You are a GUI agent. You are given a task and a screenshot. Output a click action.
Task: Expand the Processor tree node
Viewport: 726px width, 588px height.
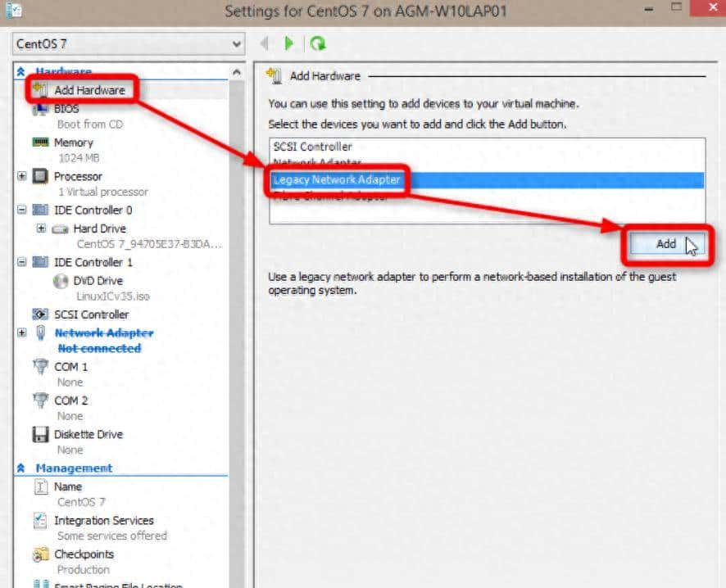point(22,176)
